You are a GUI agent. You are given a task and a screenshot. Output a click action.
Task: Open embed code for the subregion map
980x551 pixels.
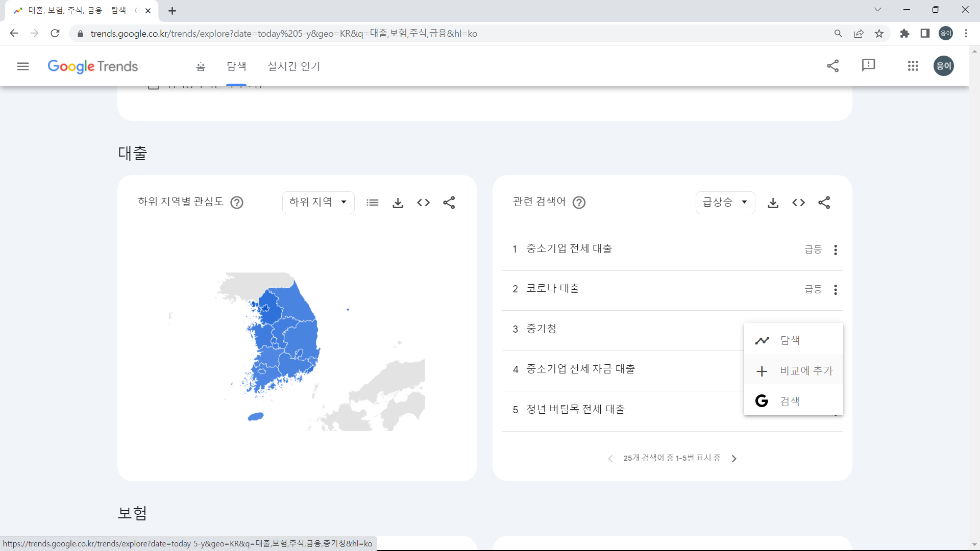423,203
